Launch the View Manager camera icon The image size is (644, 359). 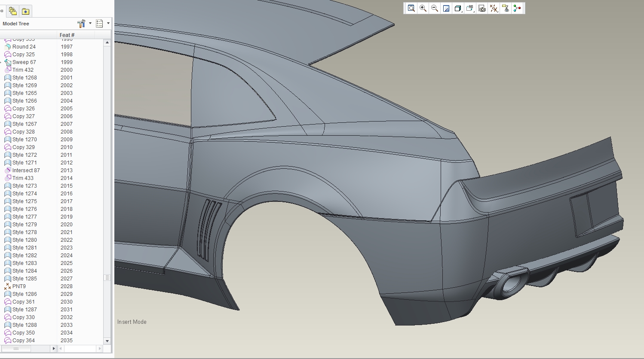tap(482, 8)
